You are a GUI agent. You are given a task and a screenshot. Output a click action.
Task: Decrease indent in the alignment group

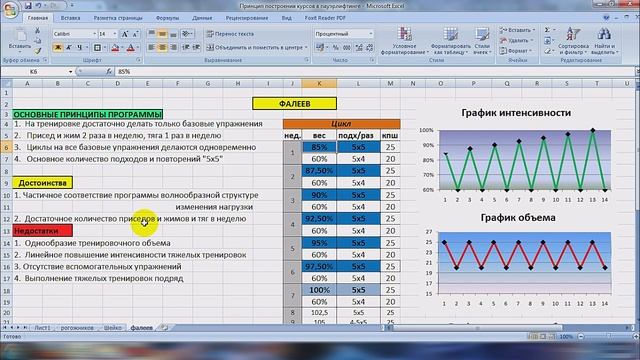[x=186, y=47]
